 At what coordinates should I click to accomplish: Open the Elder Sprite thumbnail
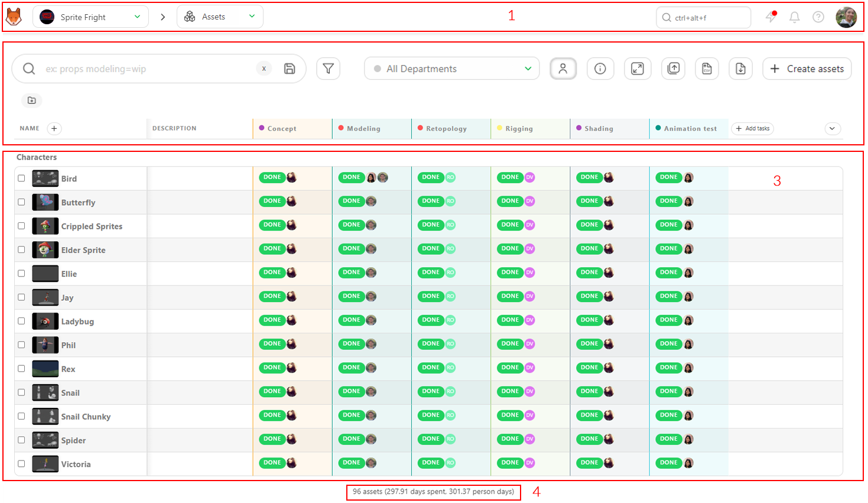pyautogui.click(x=45, y=249)
